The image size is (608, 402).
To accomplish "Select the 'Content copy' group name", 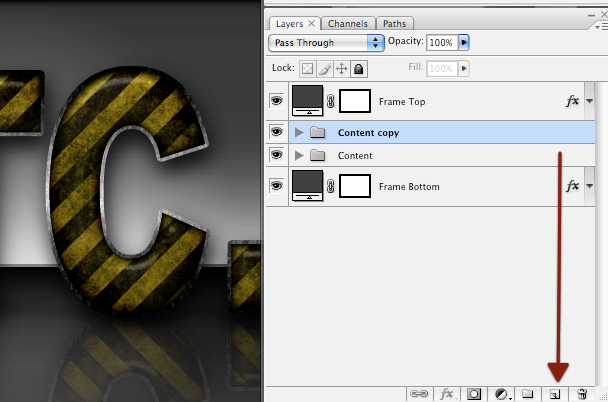I will point(368,133).
